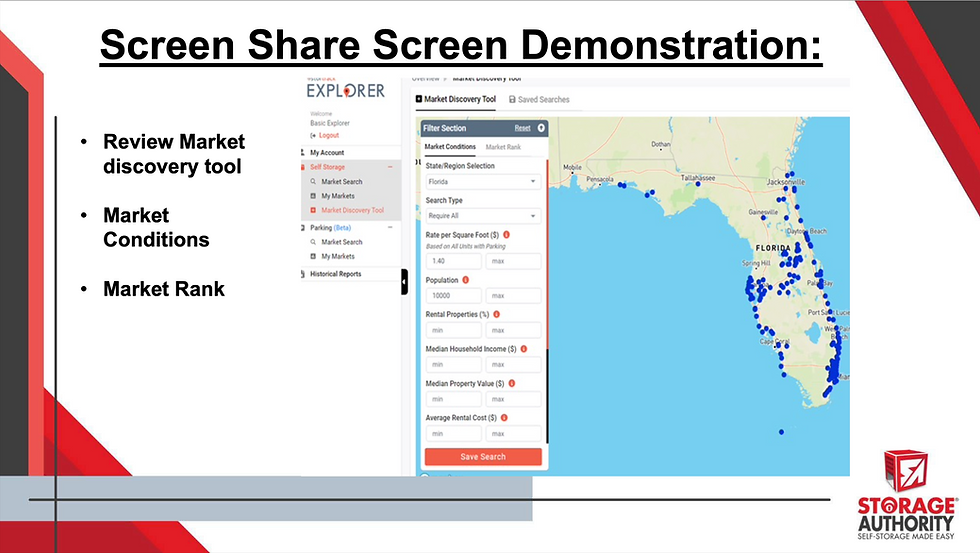Click the Storage Authority logo

pos(906,495)
